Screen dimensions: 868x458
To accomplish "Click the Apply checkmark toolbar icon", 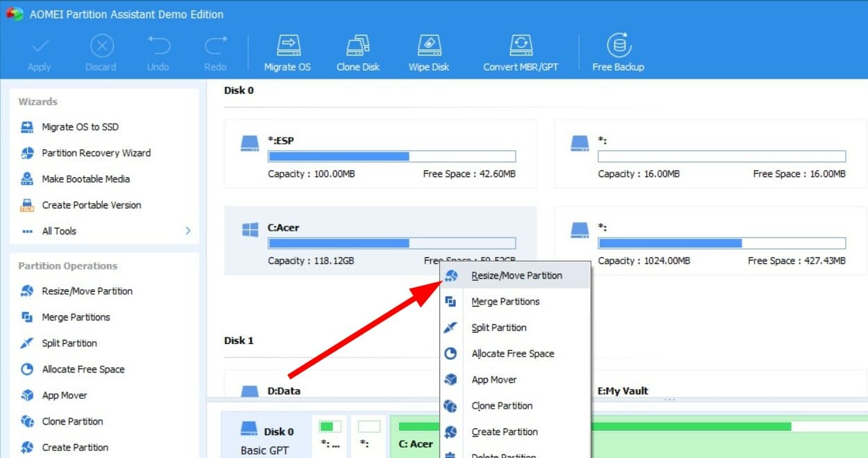I will tap(40, 47).
